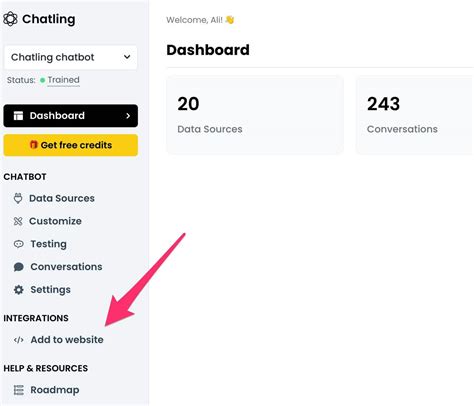The height and width of the screenshot is (406, 474).
Task: Click the Chatling logo icon
Action: [10, 19]
